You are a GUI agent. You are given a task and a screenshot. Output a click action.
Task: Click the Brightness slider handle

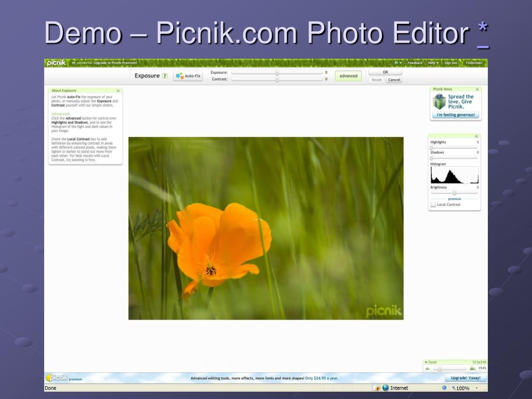pos(454,193)
